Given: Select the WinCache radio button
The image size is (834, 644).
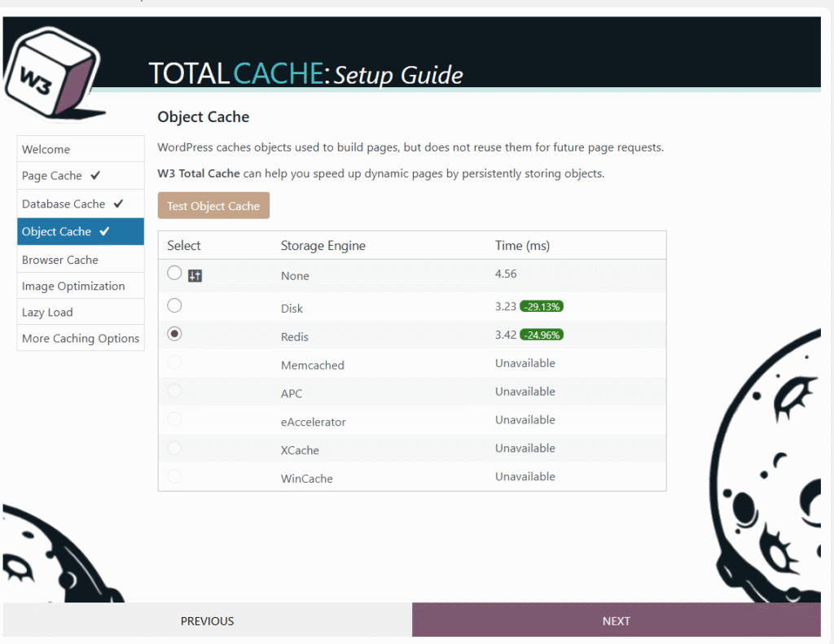Looking at the screenshot, I should coord(174,476).
